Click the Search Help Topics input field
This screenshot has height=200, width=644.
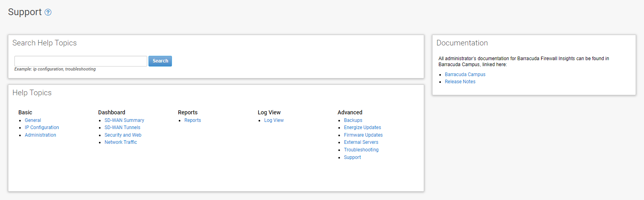[x=81, y=61]
